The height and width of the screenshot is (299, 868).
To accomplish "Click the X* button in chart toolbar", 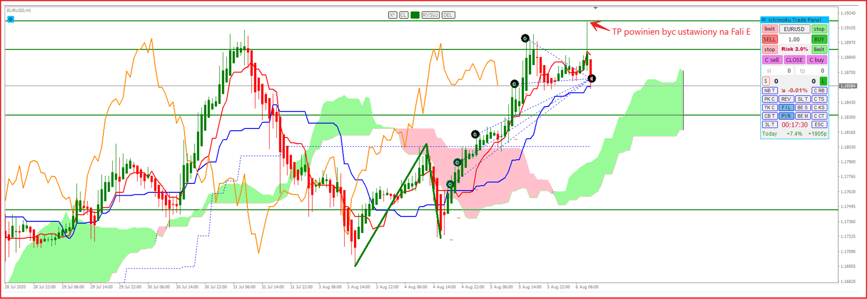I will [x=392, y=15].
